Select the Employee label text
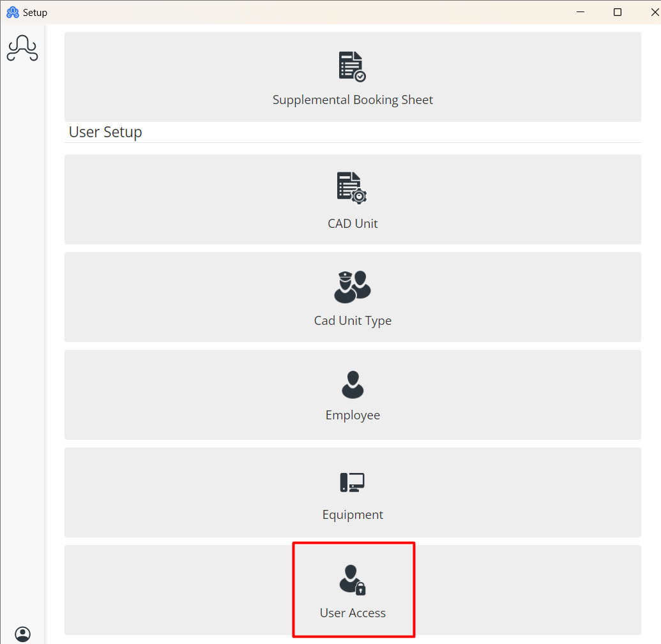This screenshot has width=661, height=644. pyautogui.click(x=353, y=415)
